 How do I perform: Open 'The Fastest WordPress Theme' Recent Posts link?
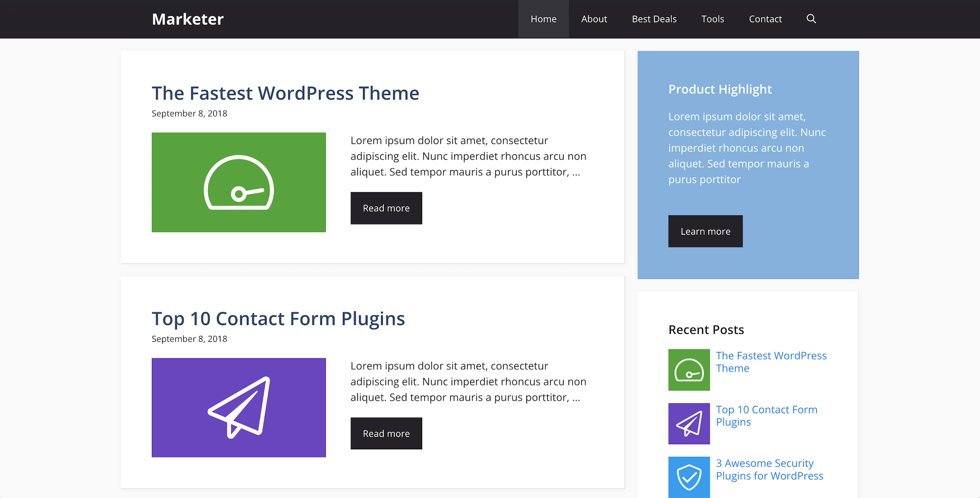coord(771,362)
